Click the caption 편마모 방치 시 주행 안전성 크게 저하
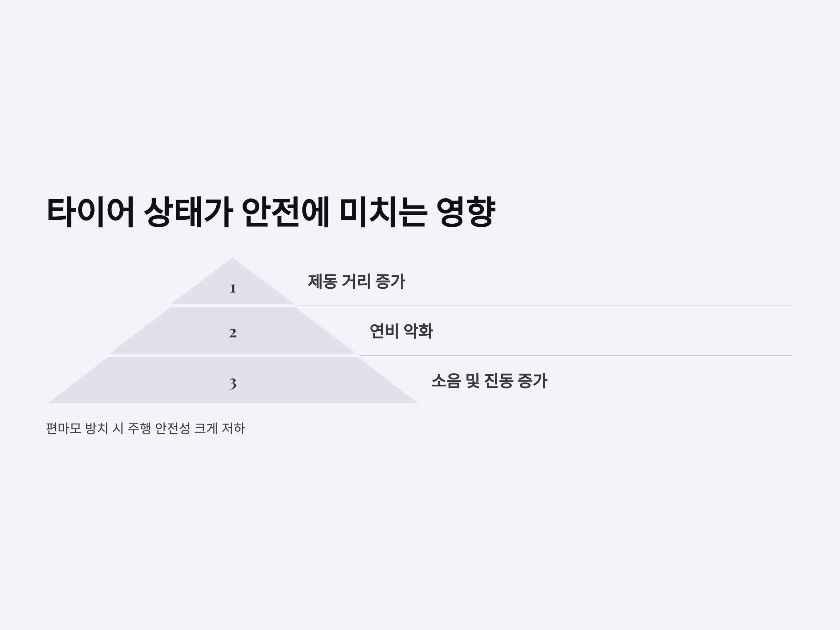Image resolution: width=840 pixels, height=630 pixels. [x=146, y=428]
